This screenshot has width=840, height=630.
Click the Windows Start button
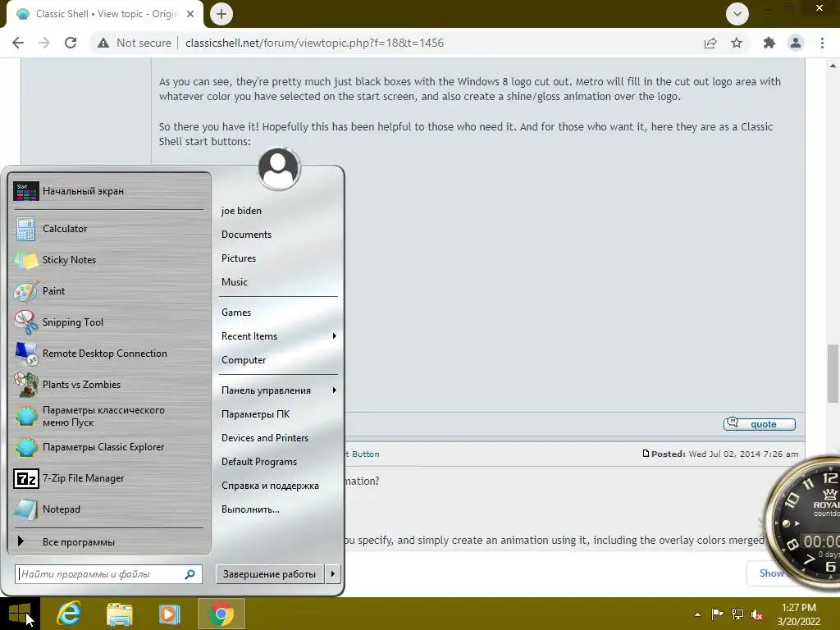pos(20,614)
